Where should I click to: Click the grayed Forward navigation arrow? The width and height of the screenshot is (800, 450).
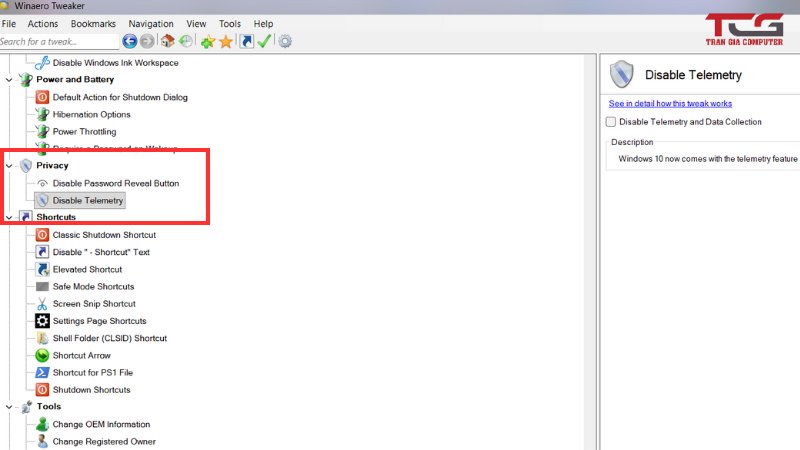pyautogui.click(x=147, y=41)
